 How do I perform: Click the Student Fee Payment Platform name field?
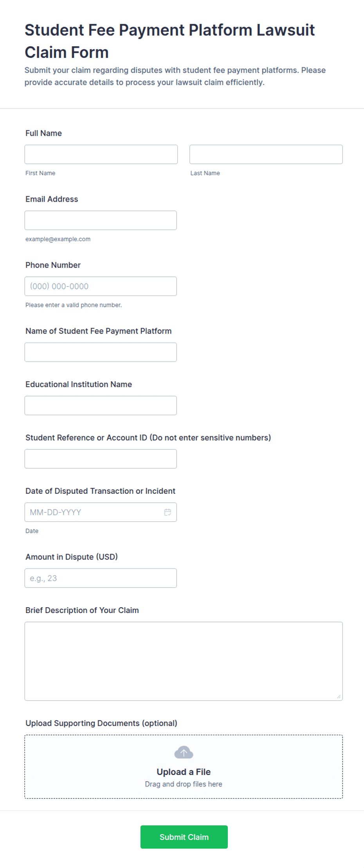pos(101,352)
